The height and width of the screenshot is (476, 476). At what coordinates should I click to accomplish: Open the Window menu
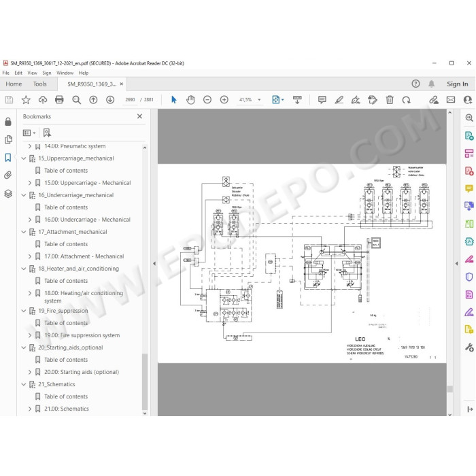coord(65,73)
